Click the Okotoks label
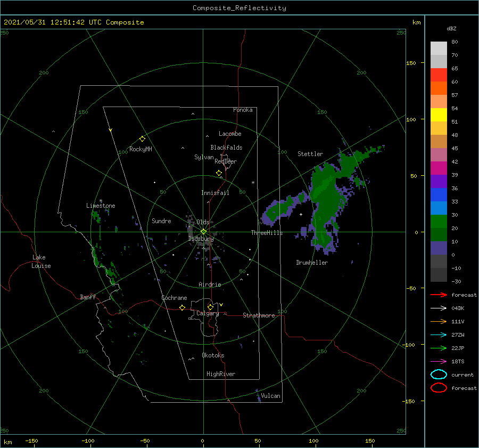479x448 pixels. pos(213,355)
